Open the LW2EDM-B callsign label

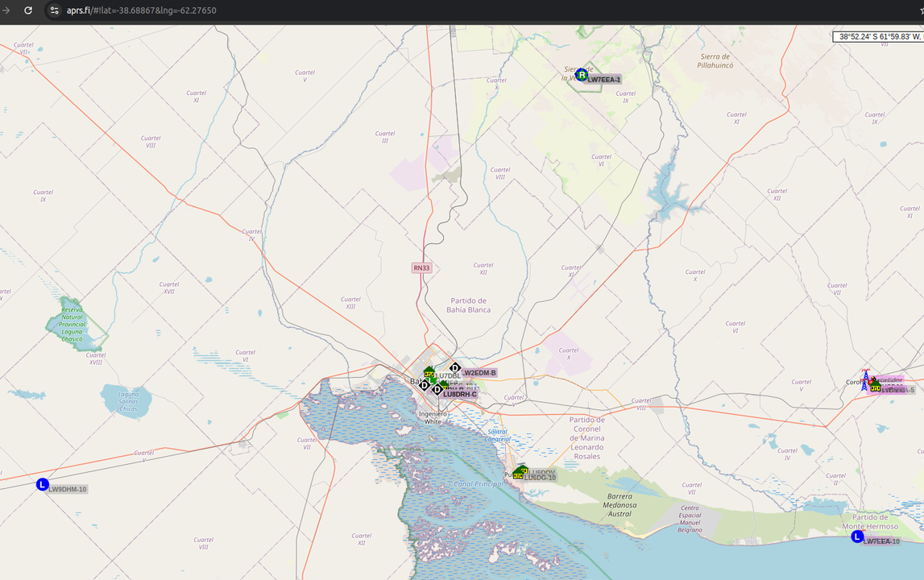[479, 373]
